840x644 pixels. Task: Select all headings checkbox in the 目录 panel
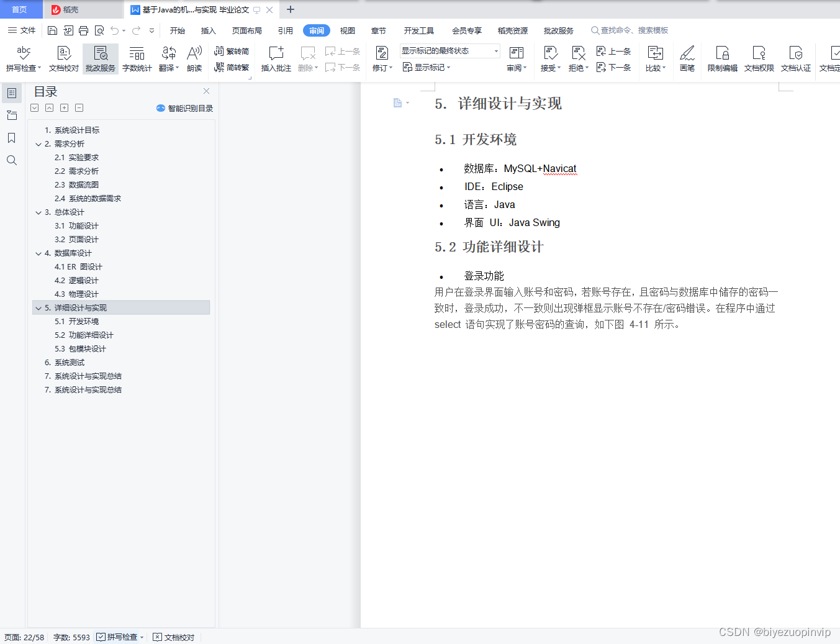point(34,107)
